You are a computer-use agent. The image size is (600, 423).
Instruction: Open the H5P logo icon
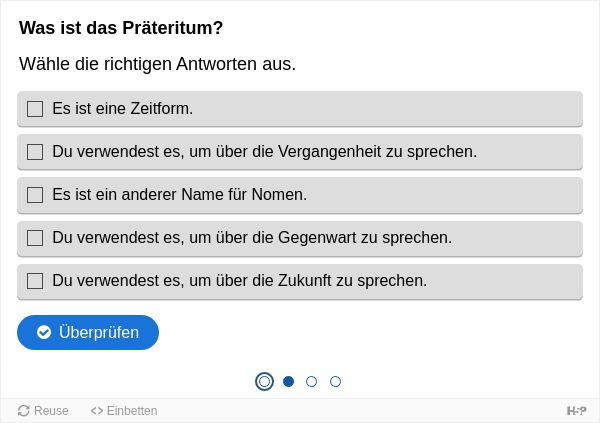(576, 411)
